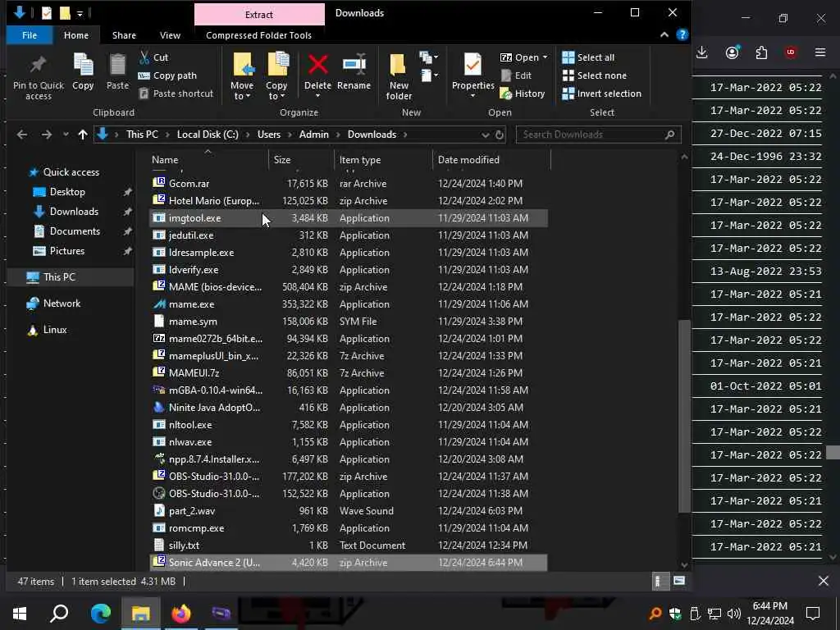Image resolution: width=840 pixels, height=630 pixels.
Task: Open the Windows Start menu
Action: point(20,614)
